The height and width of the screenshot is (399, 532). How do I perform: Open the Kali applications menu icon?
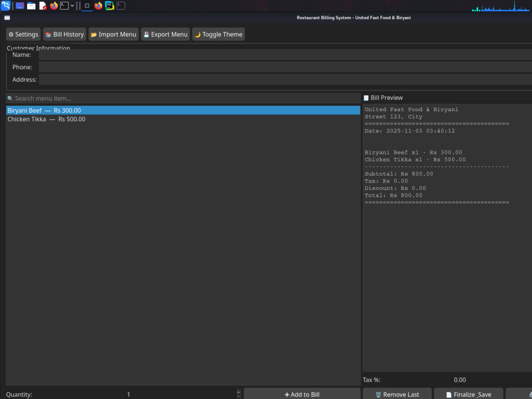[x=5, y=5]
